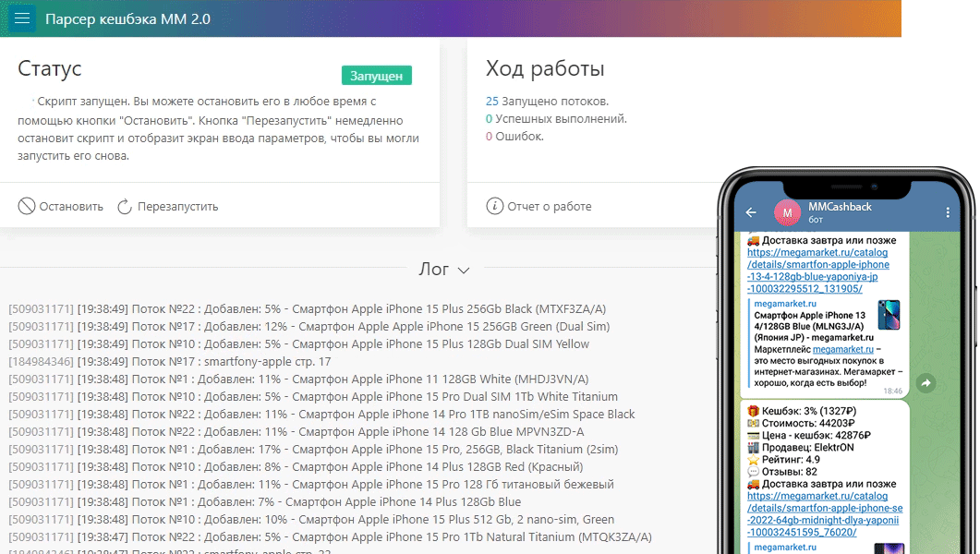
Task: Select log line iPhone 15 Plus 512 Gb Green
Action: pos(311,519)
